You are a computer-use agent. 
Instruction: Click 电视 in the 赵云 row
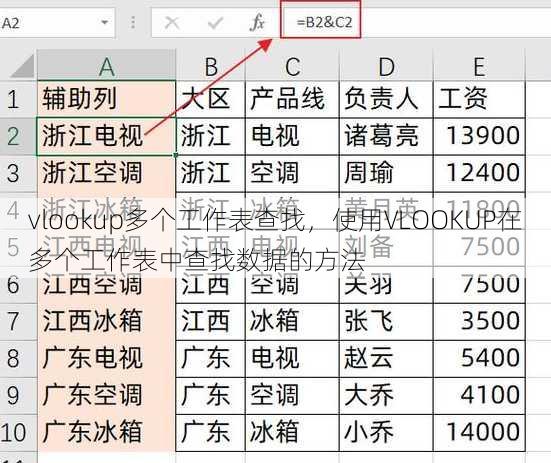[292, 358]
